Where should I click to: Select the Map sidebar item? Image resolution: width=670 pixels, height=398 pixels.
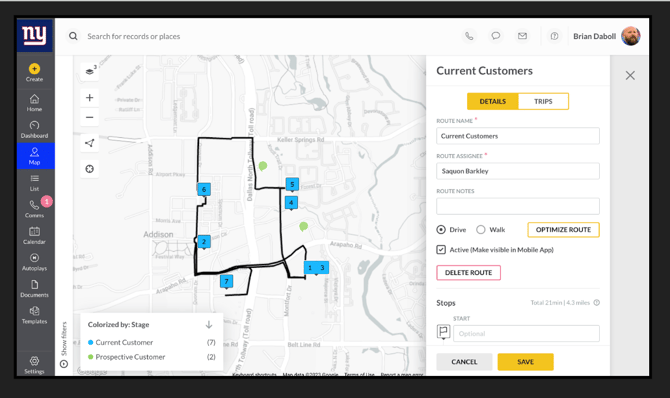[35, 156]
